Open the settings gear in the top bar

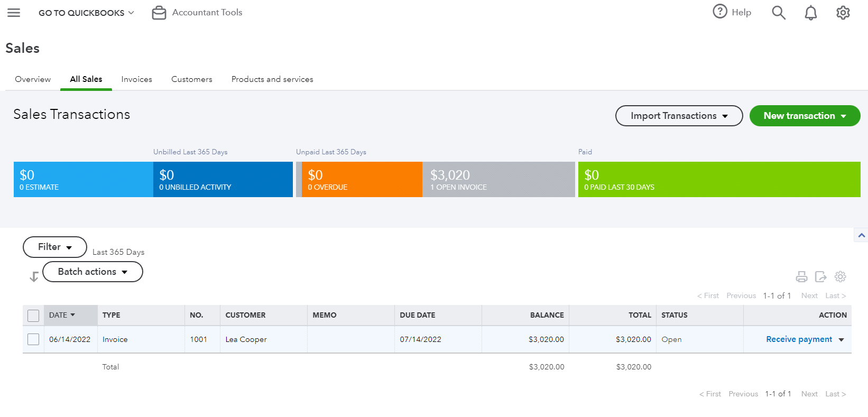(843, 13)
